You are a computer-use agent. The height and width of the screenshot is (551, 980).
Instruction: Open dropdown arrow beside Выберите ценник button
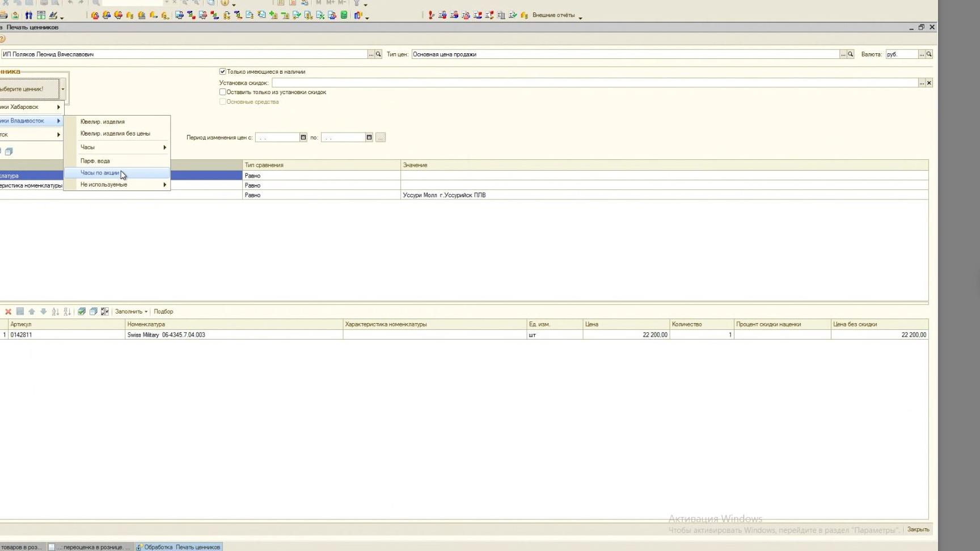point(63,89)
